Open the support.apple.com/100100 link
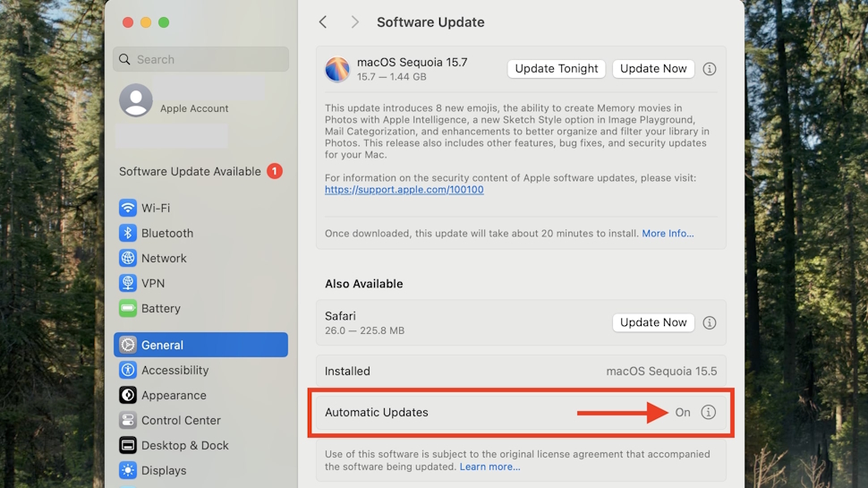The height and width of the screenshot is (488, 868). (x=404, y=190)
